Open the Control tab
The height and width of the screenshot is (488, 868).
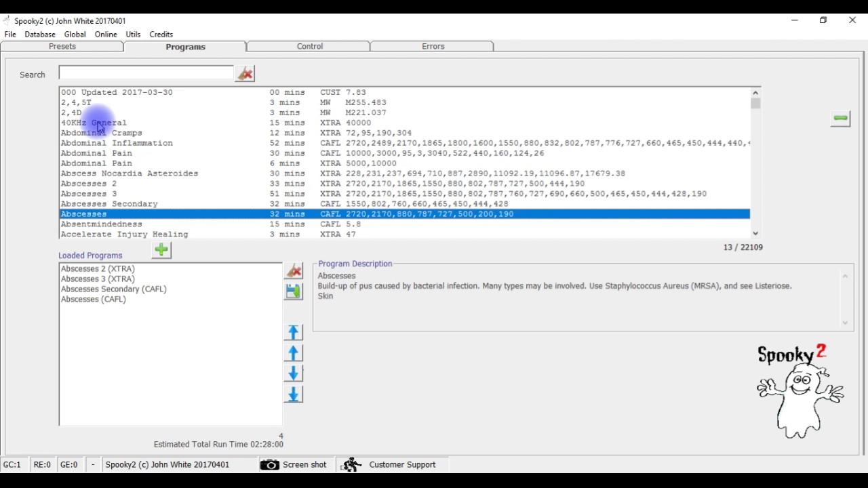pyautogui.click(x=310, y=47)
